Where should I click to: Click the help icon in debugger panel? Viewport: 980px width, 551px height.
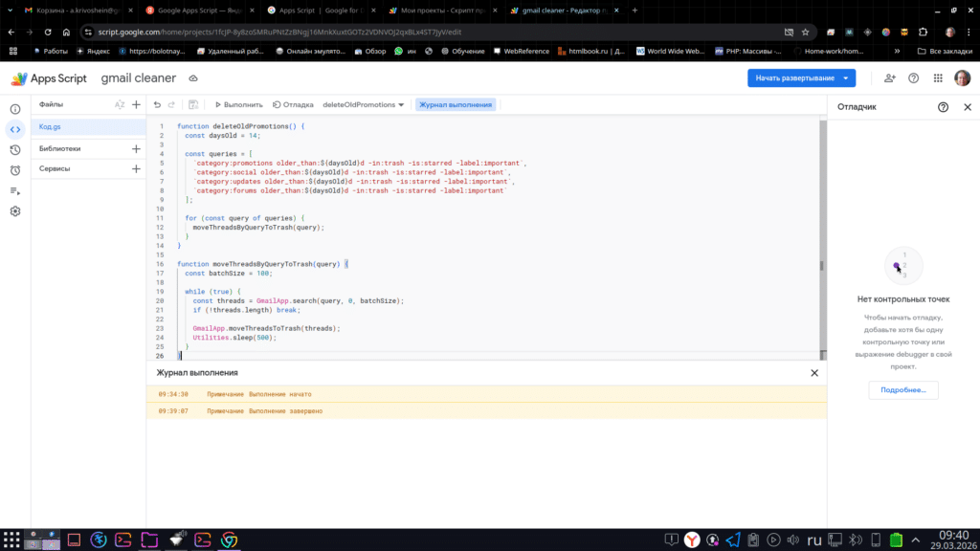[x=944, y=107]
